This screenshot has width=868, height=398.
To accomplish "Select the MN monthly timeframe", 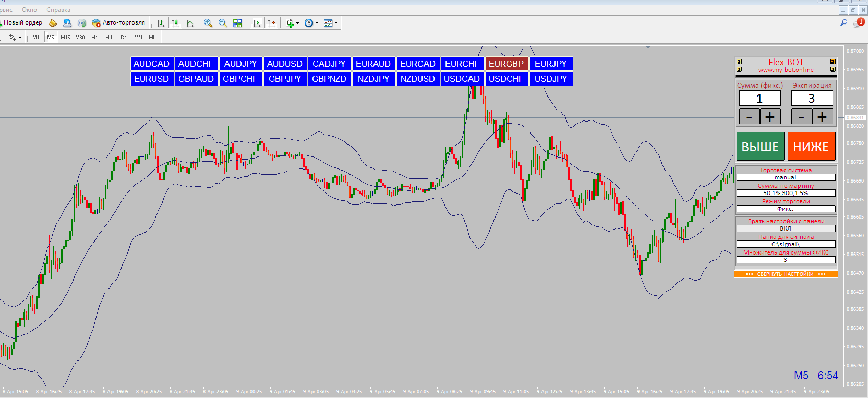I will point(153,37).
